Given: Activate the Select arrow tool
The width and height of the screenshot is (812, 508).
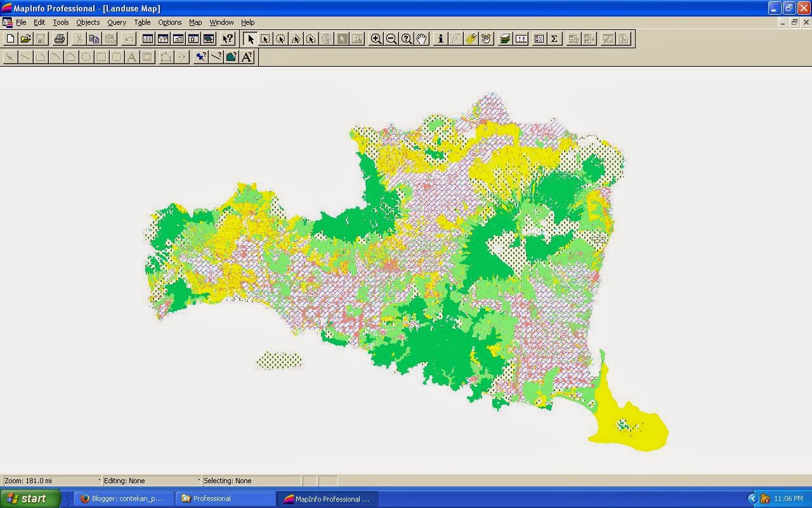Looking at the screenshot, I should 251,39.
